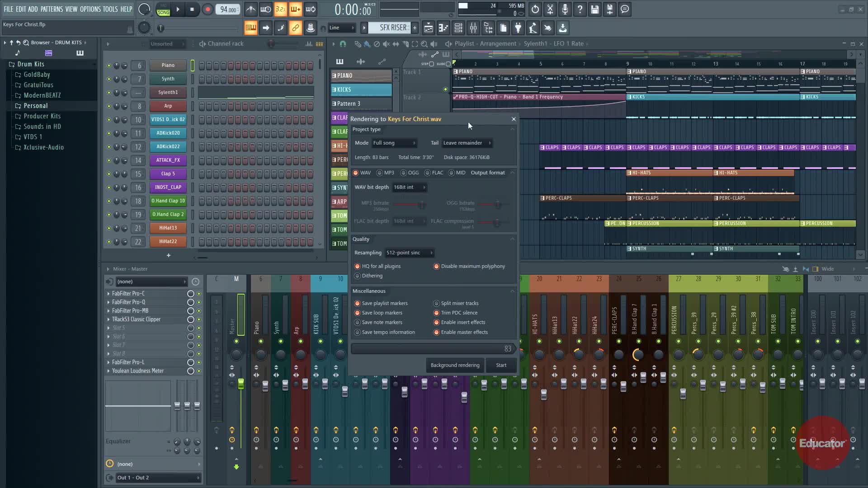868x488 pixels.
Task: Click the Undo history icon
Action: click(535, 9)
